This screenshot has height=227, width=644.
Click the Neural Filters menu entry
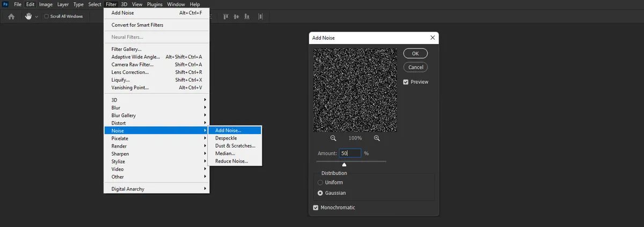click(x=156, y=37)
